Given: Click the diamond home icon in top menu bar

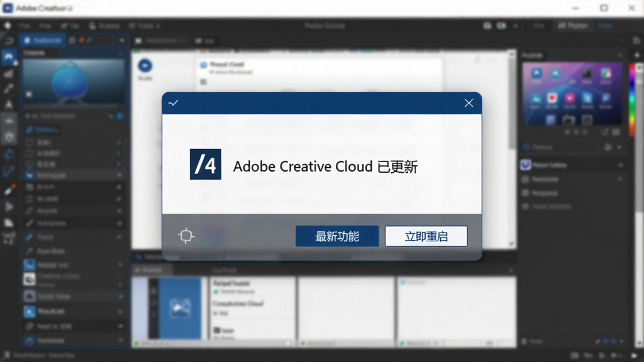Looking at the screenshot, I should point(8,25).
